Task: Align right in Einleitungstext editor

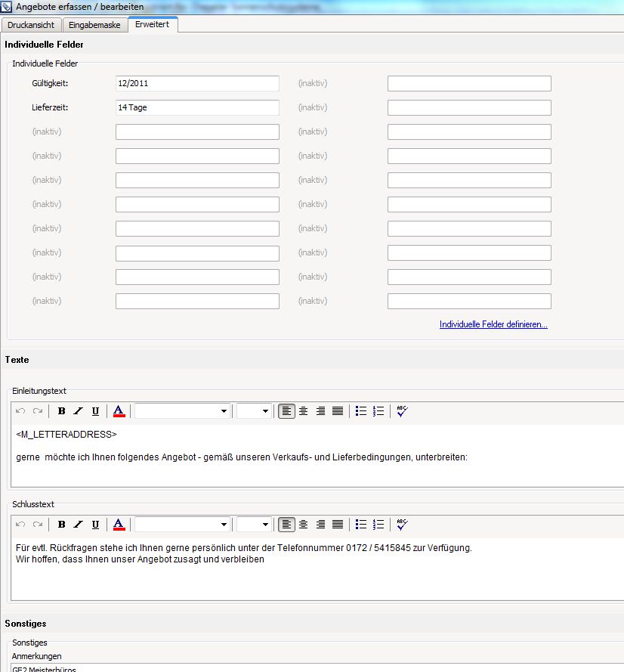Action: (320, 411)
